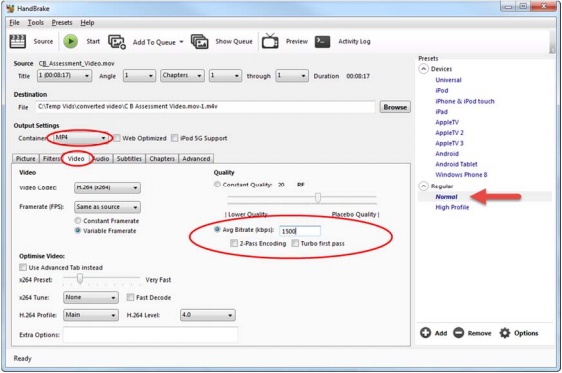Collapse the Devices presets group
Image resolution: width=562 pixels, height=373 pixels.
point(424,69)
